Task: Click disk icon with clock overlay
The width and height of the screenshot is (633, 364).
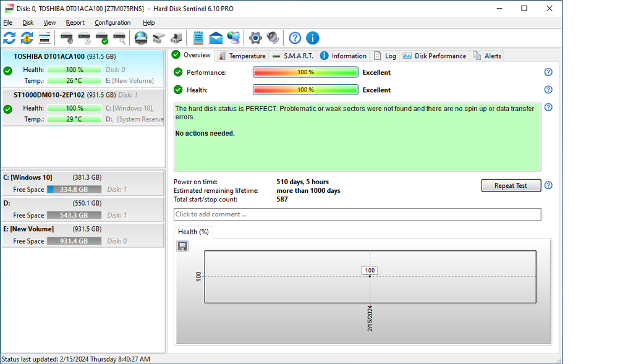Action: [84, 38]
